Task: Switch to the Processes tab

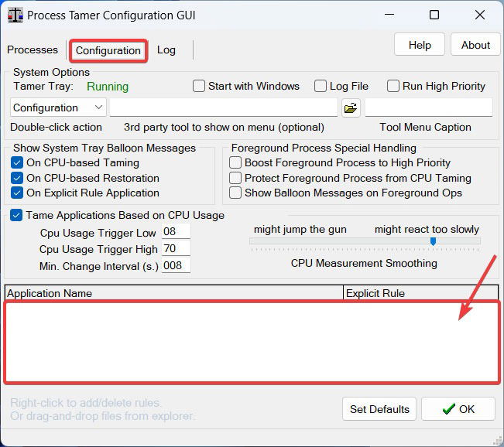Action: [x=33, y=49]
